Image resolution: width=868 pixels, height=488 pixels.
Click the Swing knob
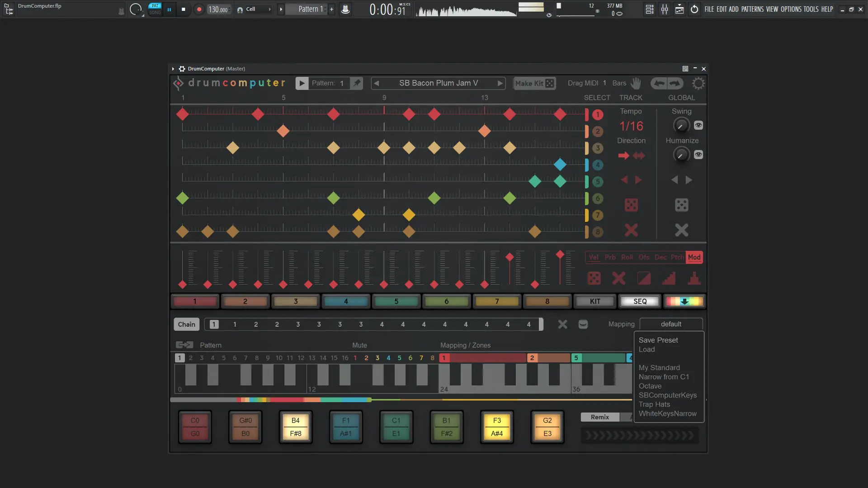point(681,125)
